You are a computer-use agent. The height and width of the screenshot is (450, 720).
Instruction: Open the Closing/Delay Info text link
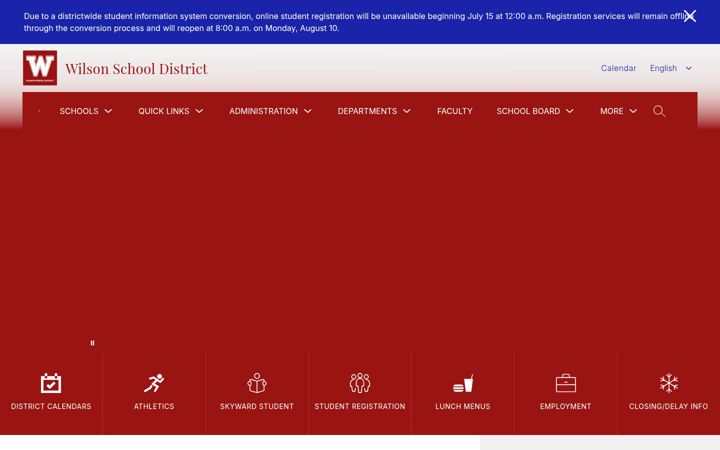(669, 406)
